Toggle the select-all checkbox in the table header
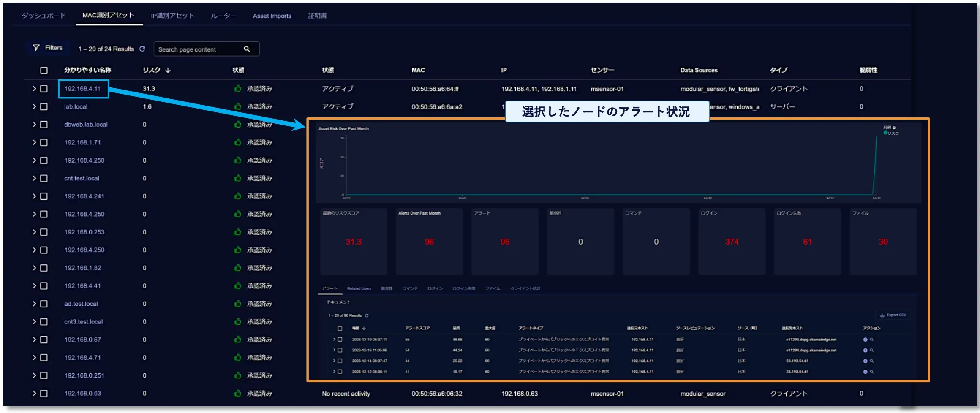The height and width of the screenshot is (413, 980). pyautogui.click(x=44, y=70)
